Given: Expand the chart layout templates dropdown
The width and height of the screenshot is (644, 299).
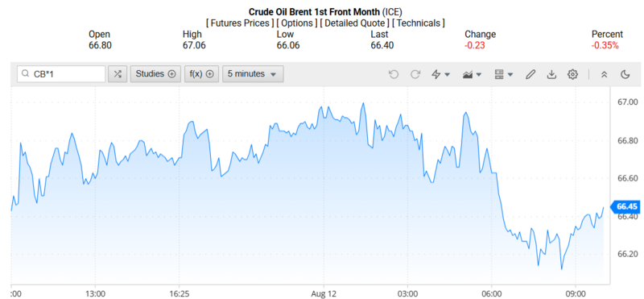Looking at the screenshot, I should coord(504,74).
